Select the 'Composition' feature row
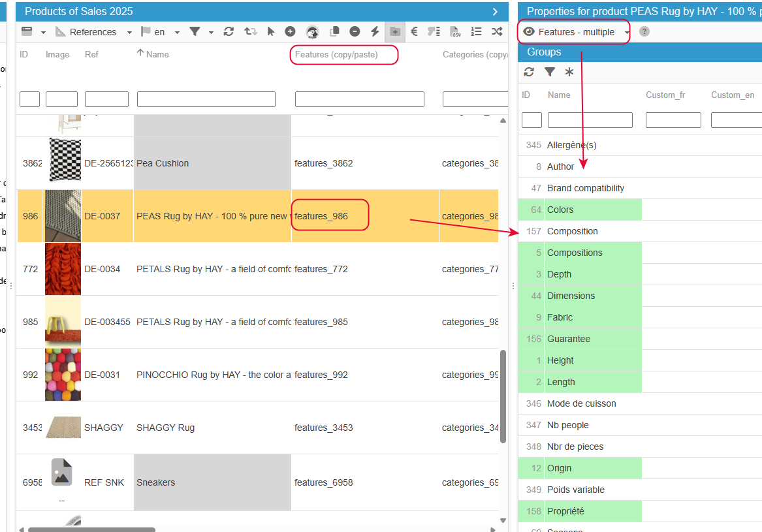 coord(640,231)
